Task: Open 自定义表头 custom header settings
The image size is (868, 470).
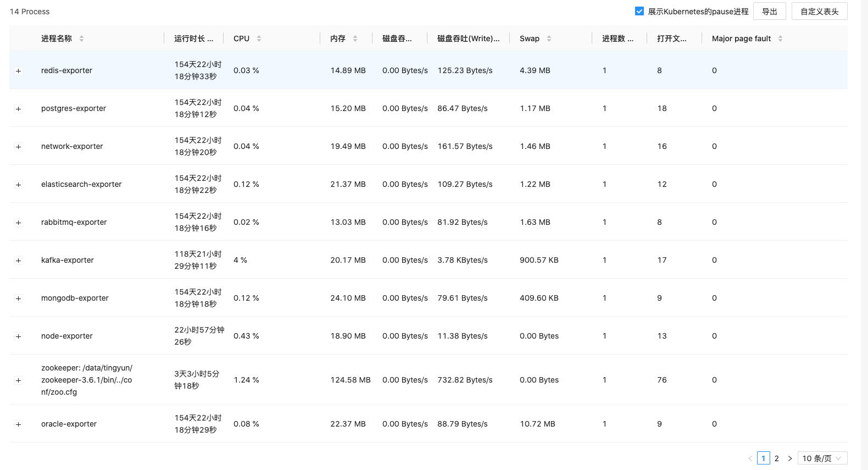Action: pyautogui.click(x=819, y=12)
